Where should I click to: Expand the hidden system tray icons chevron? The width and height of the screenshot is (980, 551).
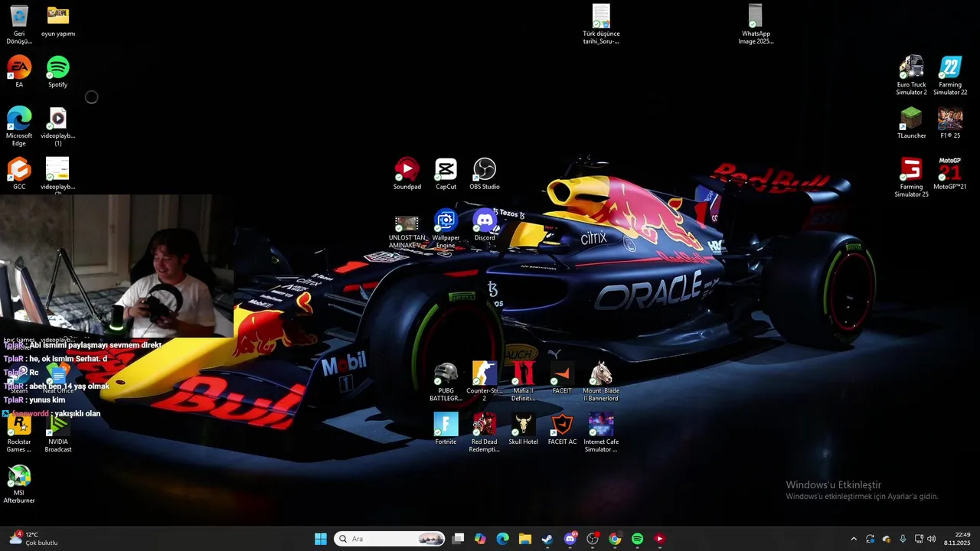pyautogui.click(x=854, y=539)
